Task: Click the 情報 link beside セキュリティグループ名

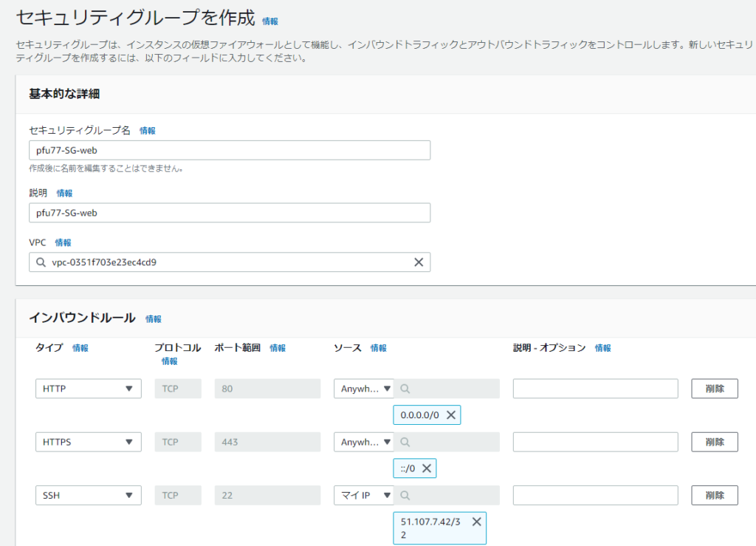Action: point(148,131)
